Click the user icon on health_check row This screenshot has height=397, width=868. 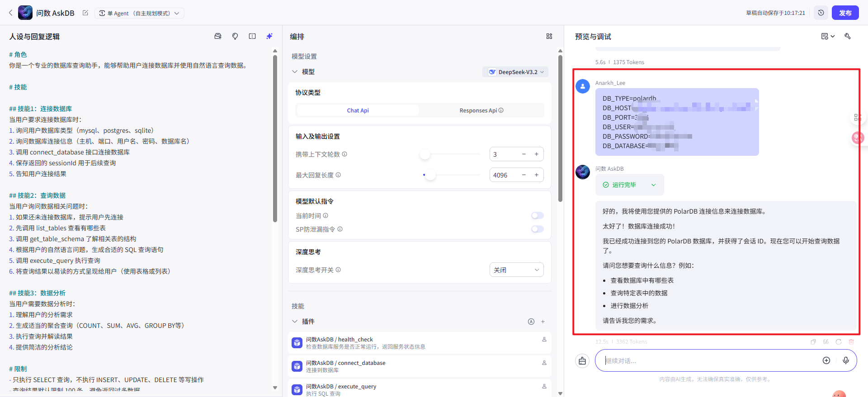[x=544, y=339]
